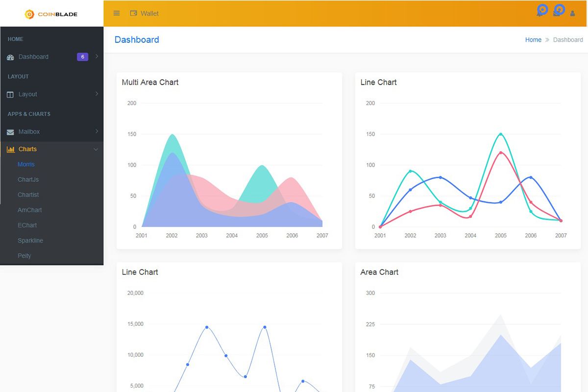The height and width of the screenshot is (392, 588).
Task: Click the teal 2002 data point at 90
Action: pyautogui.click(x=410, y=171)
